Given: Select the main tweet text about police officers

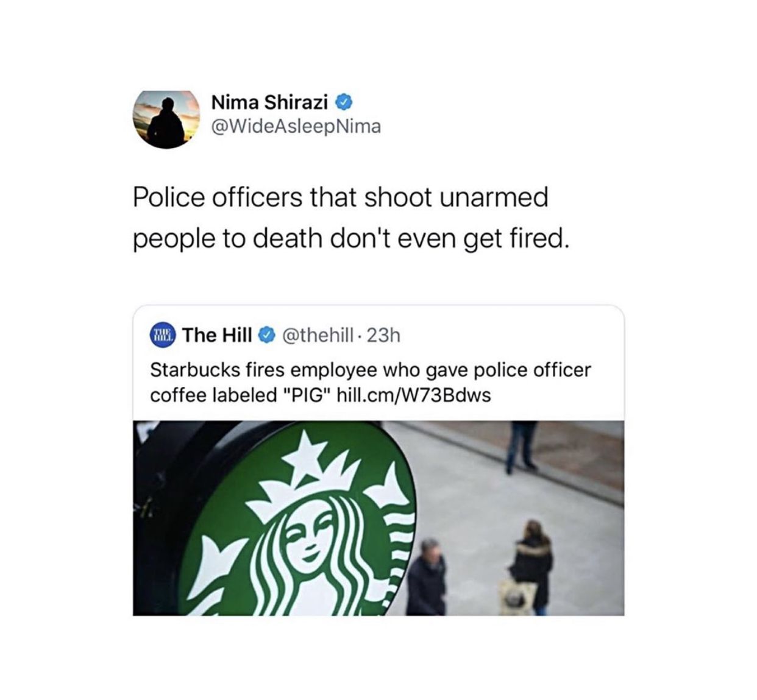Looking at the screenshot, I should point(350,218).
